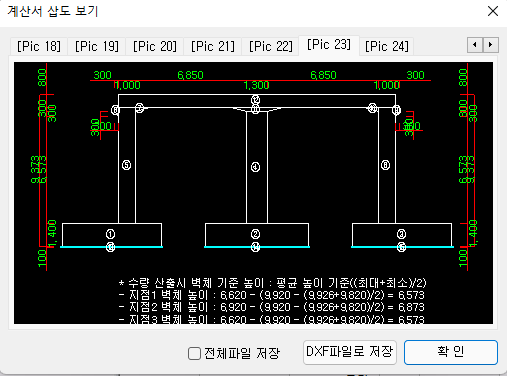Click the circled 6 marker on right wall
Screen dimensions: 507x376
385,165
